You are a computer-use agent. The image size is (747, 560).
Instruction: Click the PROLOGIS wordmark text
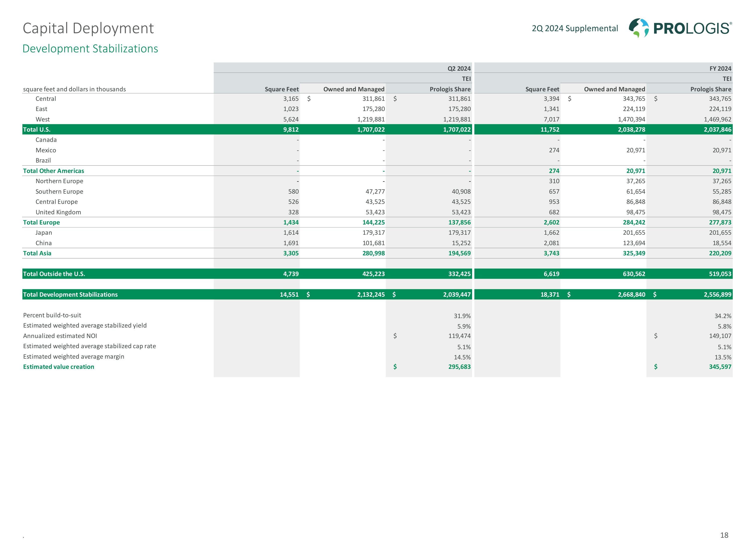692,28
